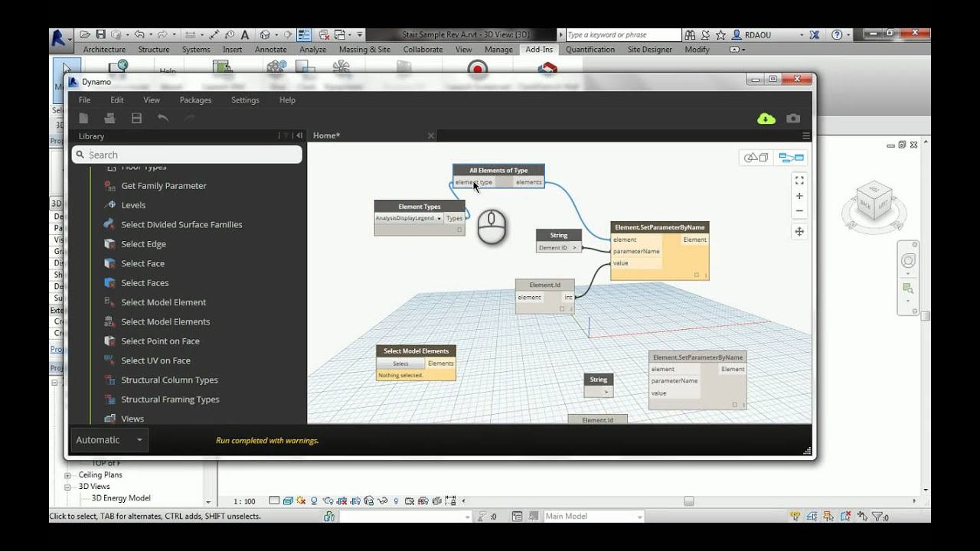
Task: Click the Revit view scale 1 : 100
Action: point(244,501)
